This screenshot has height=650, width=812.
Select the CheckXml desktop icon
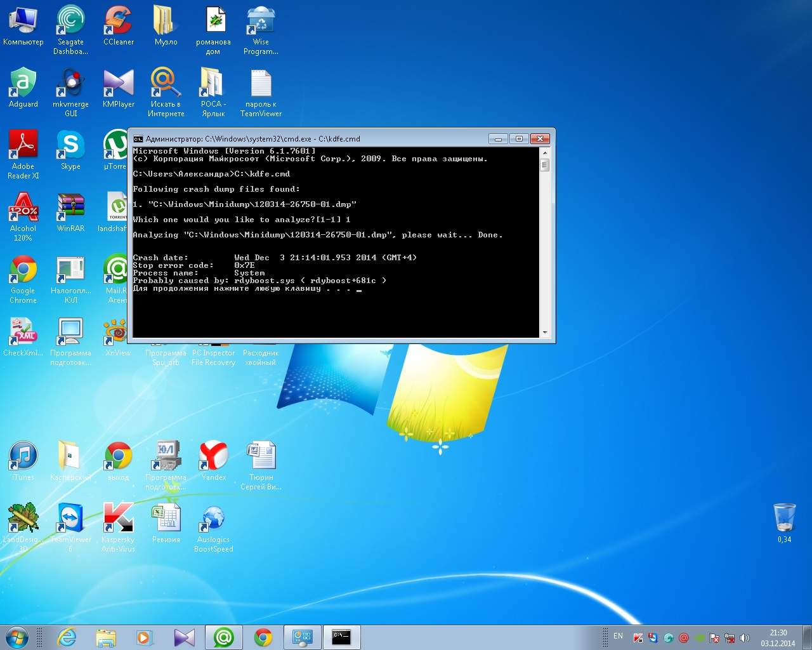pyautogui.click(x=23, y=336)
